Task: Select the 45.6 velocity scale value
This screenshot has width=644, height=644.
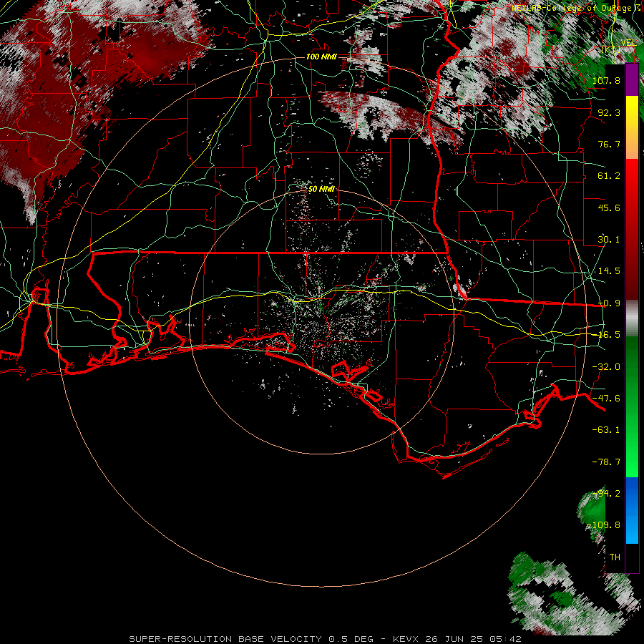Action: [x=609, y=208]
